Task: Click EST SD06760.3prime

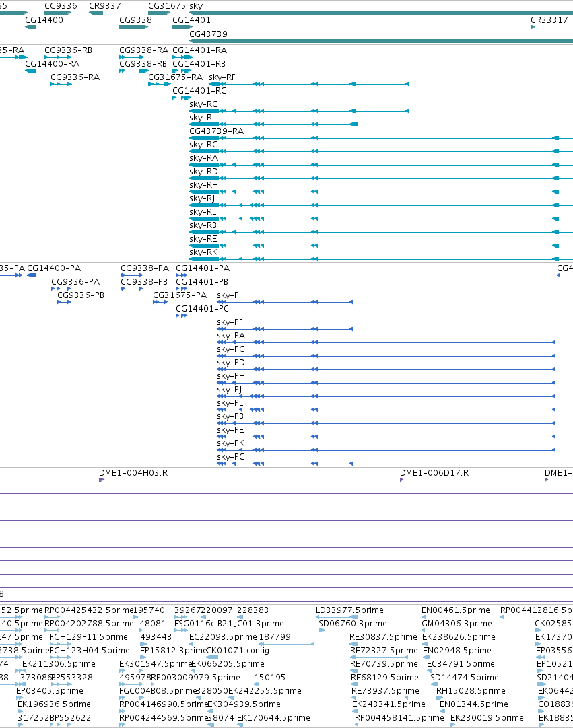Action: (x=353, y=624)
